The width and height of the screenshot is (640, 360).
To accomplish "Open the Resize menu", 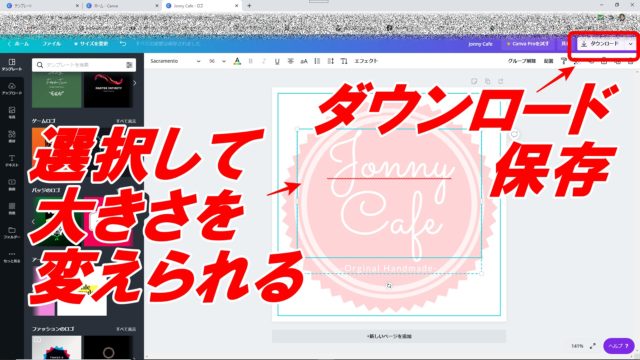I will click(x=91, y=43).
